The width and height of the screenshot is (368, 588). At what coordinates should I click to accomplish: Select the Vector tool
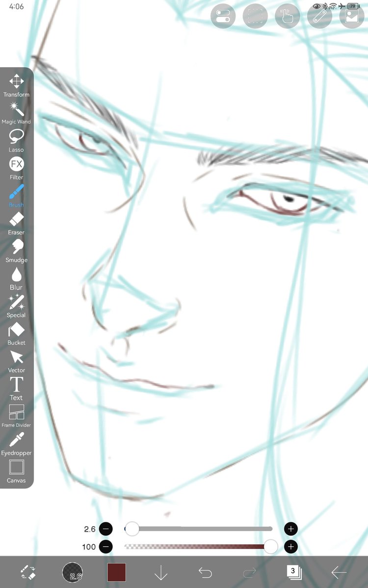(16, 361)
